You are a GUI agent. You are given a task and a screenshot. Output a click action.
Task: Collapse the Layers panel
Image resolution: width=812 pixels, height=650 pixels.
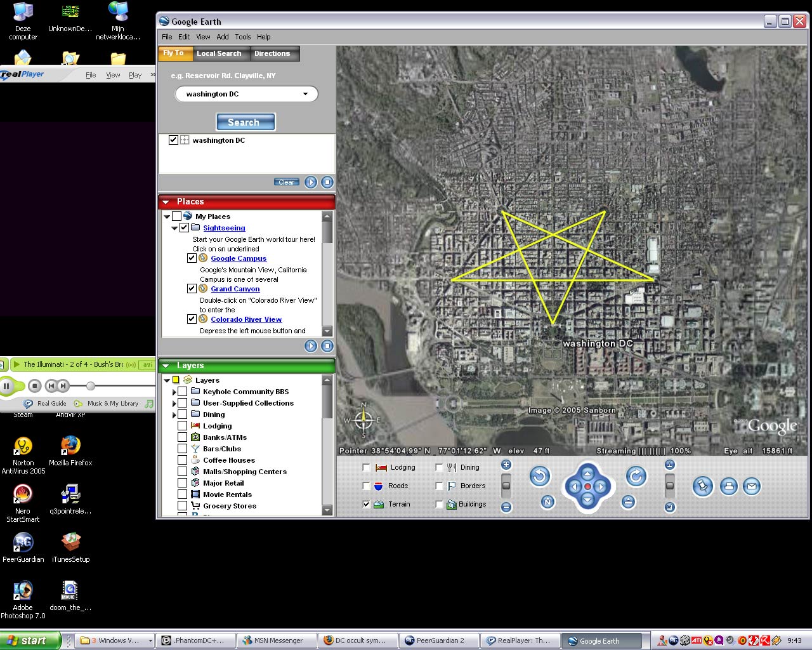166,366
